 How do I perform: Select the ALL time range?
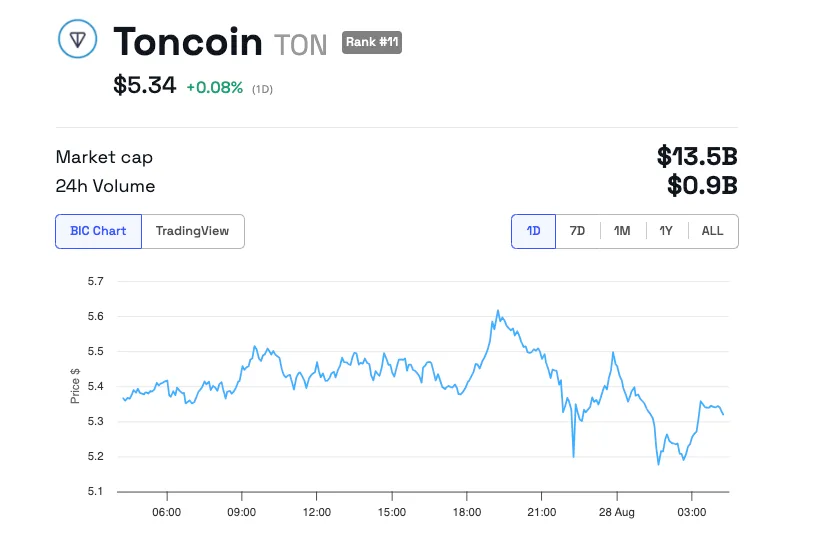(x=712, y=231)
